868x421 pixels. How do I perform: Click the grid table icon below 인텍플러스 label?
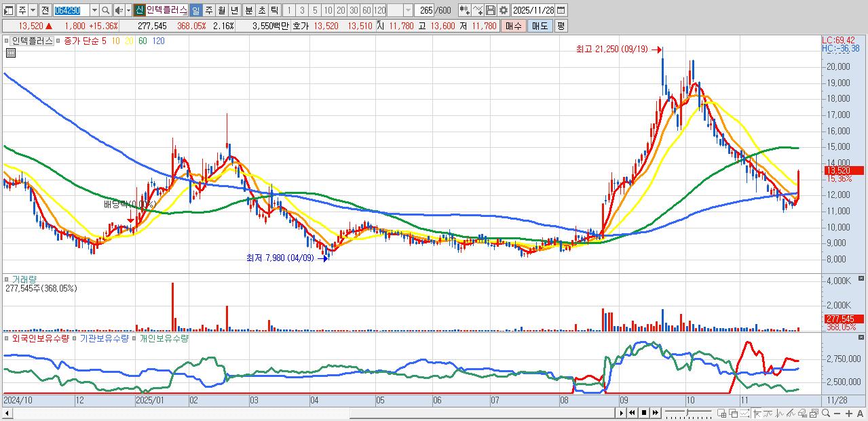pyautogui.click(x=11, y=53)
